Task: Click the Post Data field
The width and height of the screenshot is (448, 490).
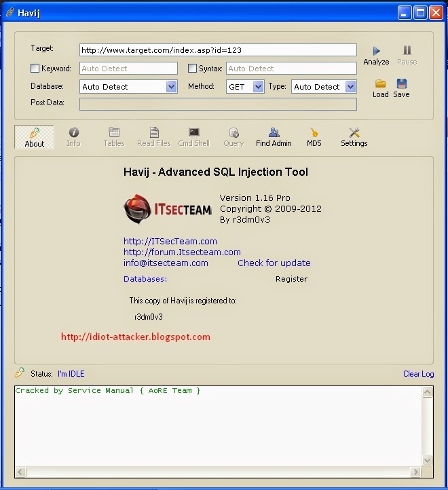Action: [x=218, y=104]
